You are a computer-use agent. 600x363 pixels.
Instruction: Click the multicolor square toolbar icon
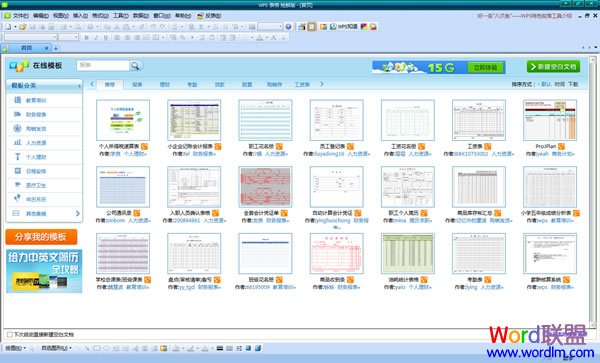364,27
